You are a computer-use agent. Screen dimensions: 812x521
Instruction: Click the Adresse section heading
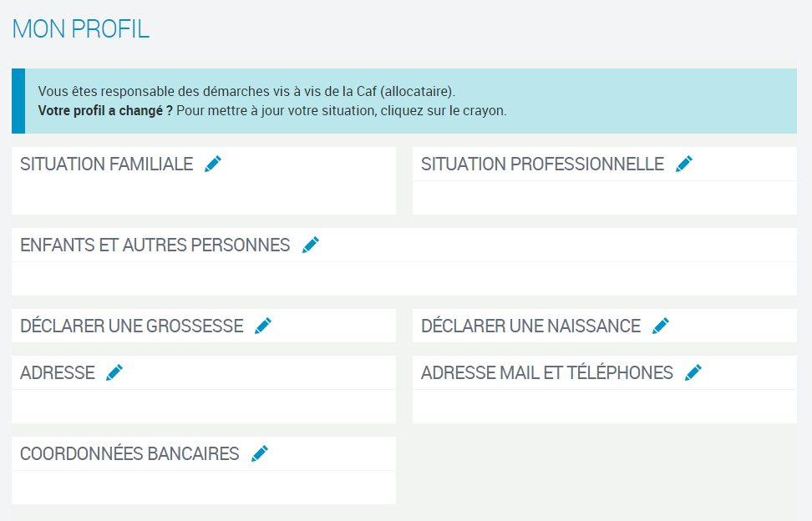(x=58, y=373)
